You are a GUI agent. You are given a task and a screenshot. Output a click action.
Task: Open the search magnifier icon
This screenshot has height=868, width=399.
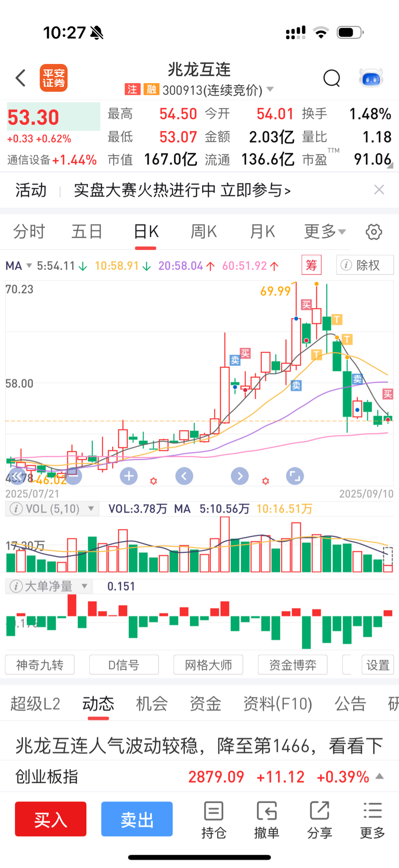point(331,78)
